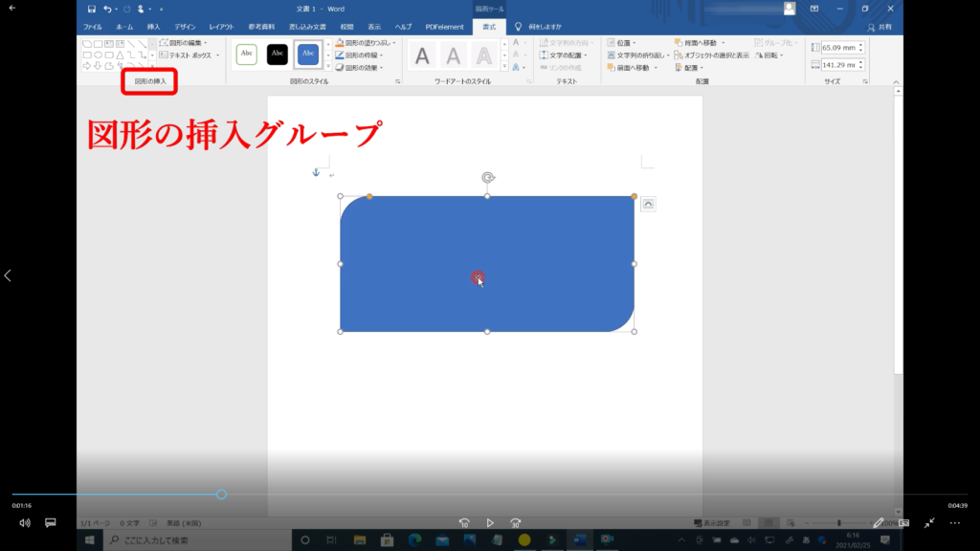This screenshot has height=551, width=980.
Task: Click the rotation handle above the shape
Action: [487, 178]
